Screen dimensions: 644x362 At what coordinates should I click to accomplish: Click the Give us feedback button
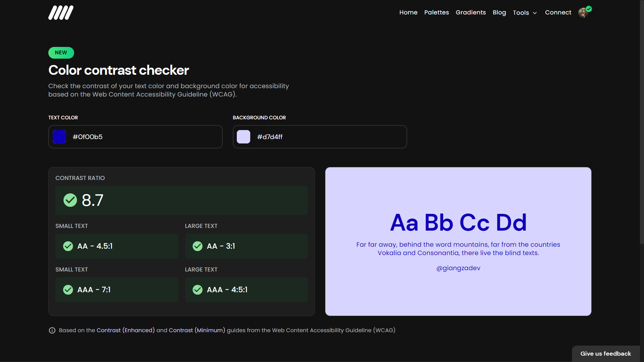[606, 354]
